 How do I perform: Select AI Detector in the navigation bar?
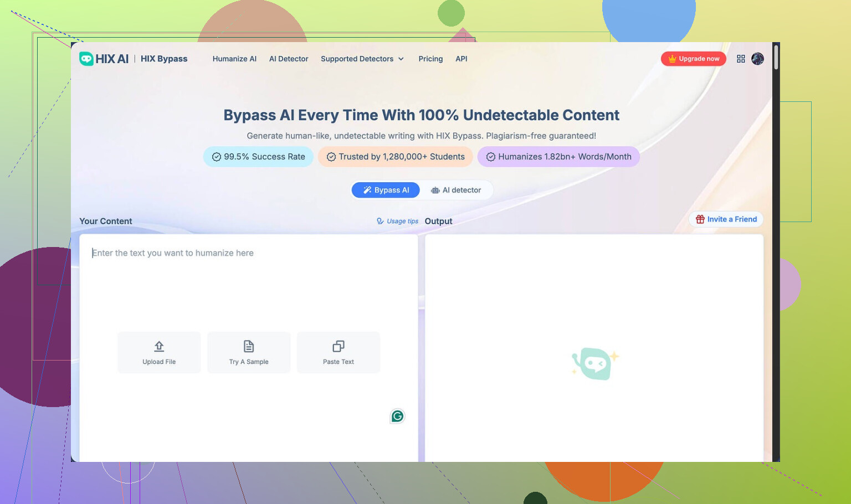289,59
